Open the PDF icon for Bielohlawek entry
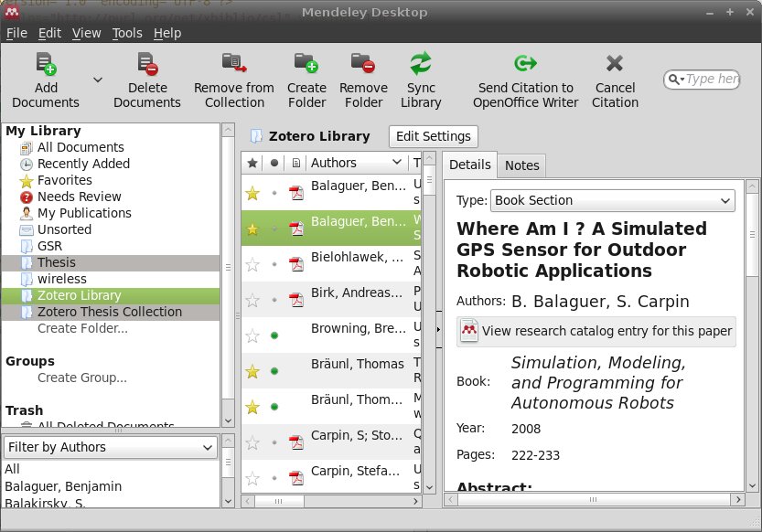This screenshot has width=762, height=532. (x=296, y=264)
